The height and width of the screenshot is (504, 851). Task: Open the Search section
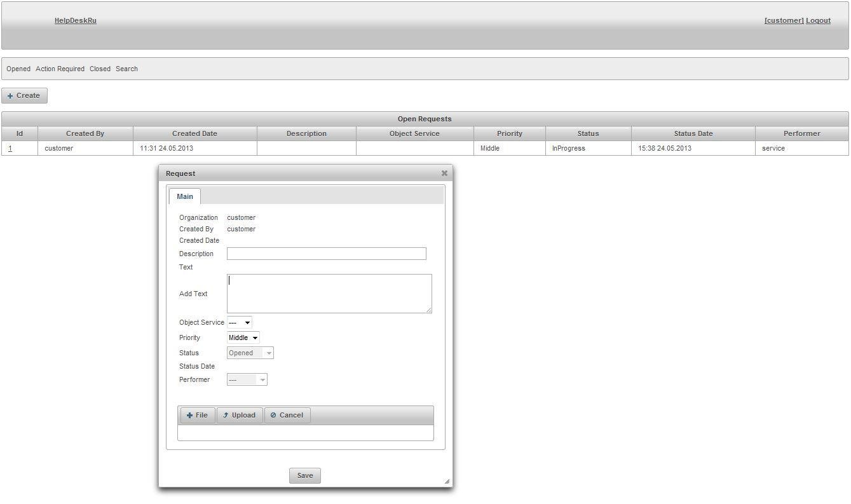[x=126, y=69]
